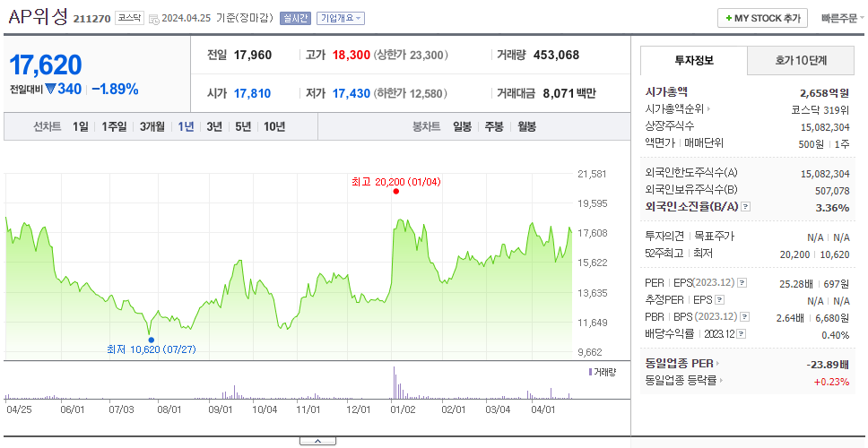Click the 시가 value 17,810
The height and width of the screenshot is (448, 868).
[x=253, y=93]
